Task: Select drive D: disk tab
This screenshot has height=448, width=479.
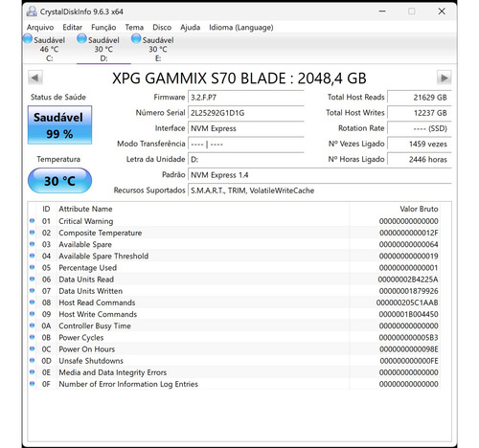Action: [103, 49]
